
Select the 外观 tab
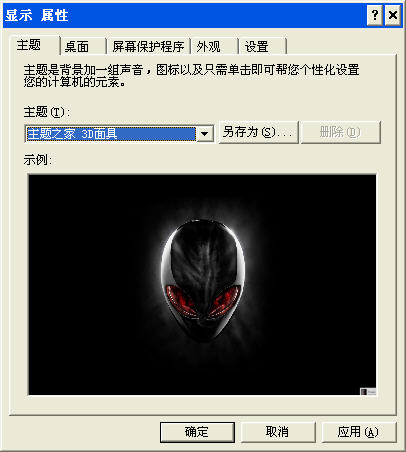pos(209,47)
